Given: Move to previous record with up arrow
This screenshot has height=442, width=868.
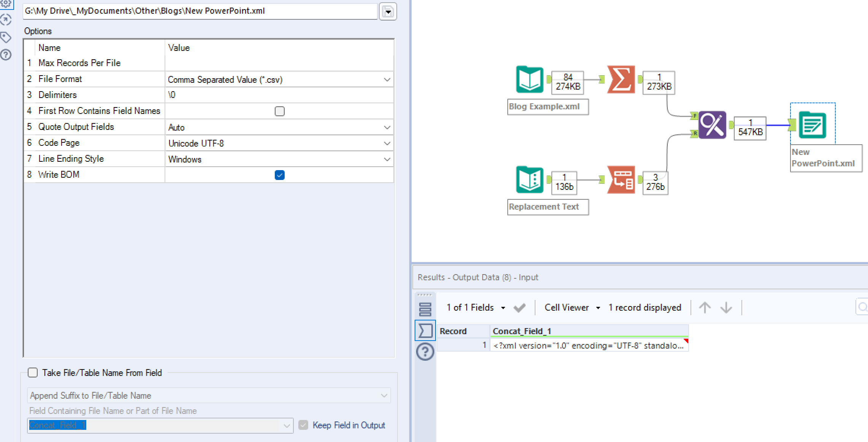Looking at the screenshot, I should pyautogui.click(x=705, y=308).
